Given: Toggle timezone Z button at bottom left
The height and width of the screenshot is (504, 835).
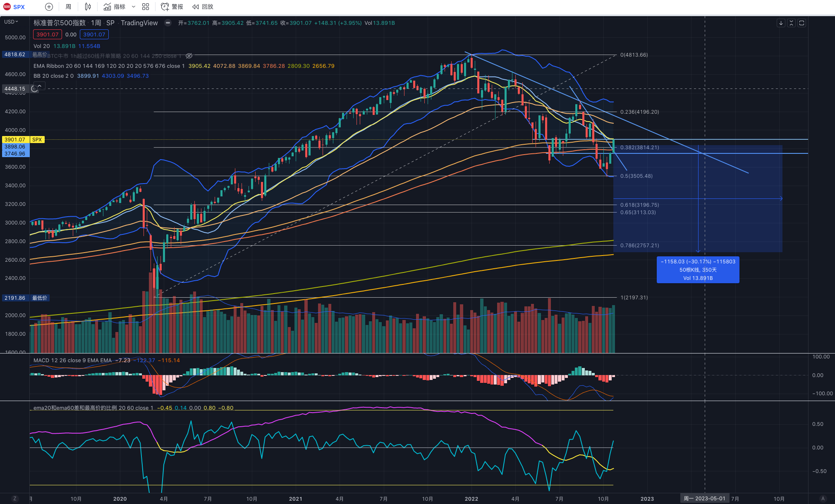Looking at the screenshot, I should [x=15, y=499].
